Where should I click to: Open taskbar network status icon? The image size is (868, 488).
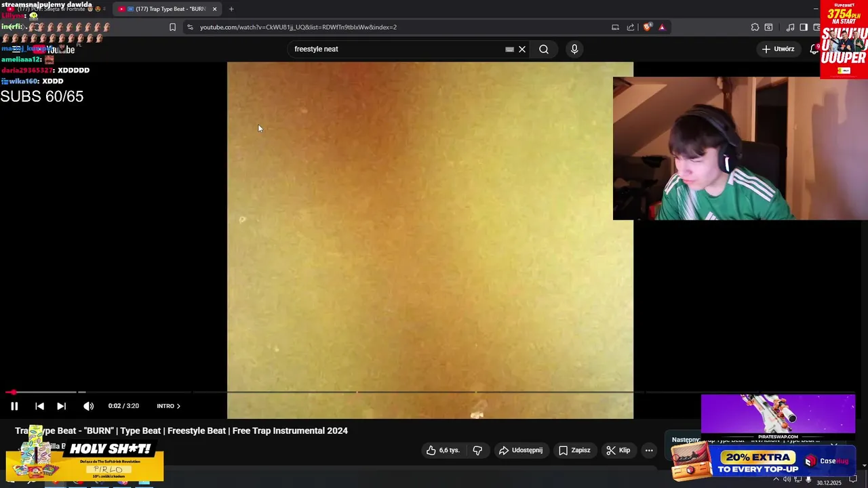(798, 479)
